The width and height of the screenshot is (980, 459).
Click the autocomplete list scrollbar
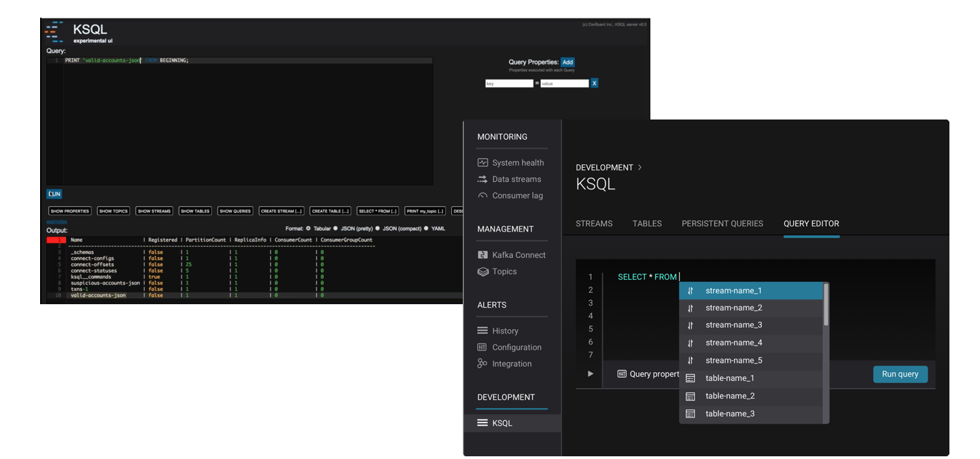826,305
